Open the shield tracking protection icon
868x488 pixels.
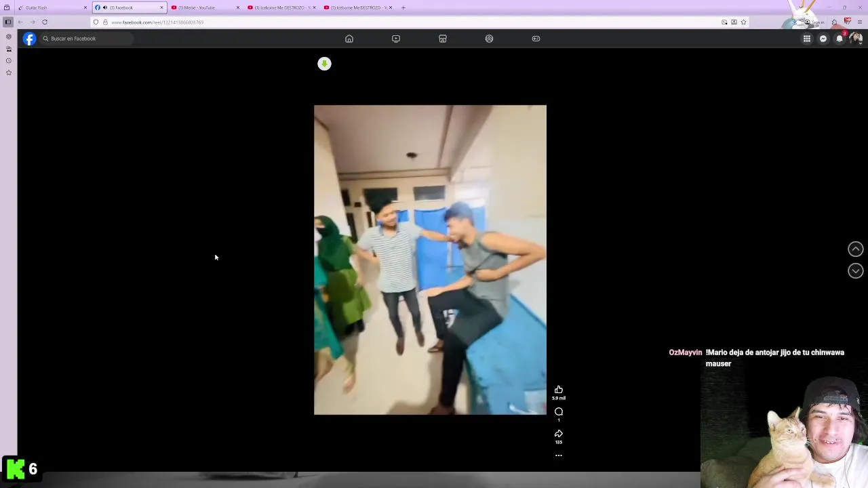(96, 22)
